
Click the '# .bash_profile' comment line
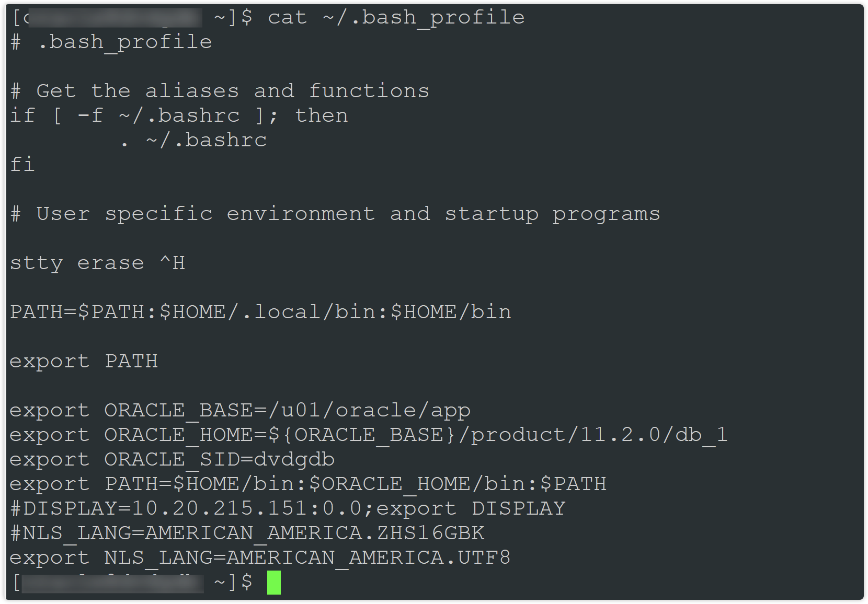pos(111,42)
